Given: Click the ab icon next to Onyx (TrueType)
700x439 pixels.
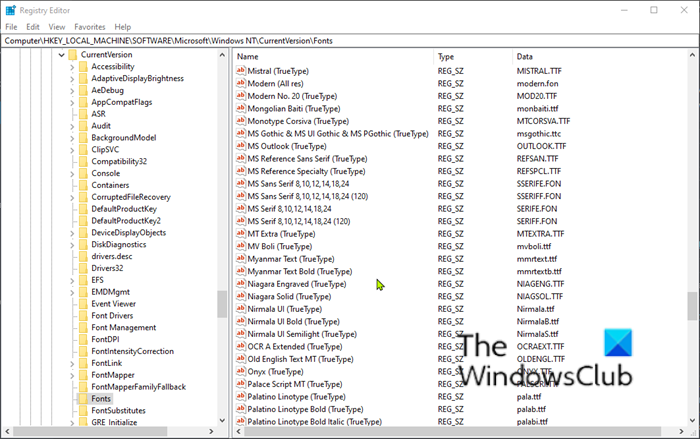Looking at the screenshot, I should [241, 371].
